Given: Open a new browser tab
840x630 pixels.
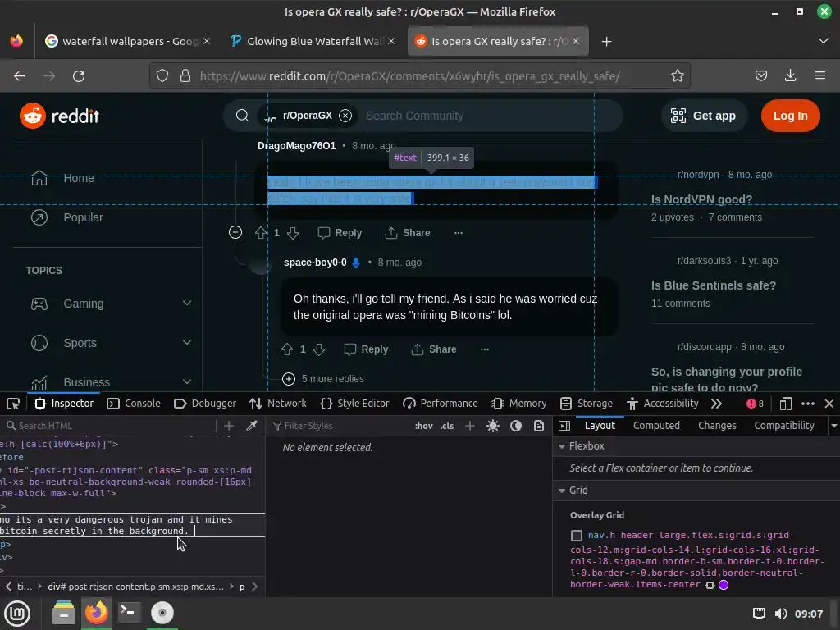Looking at the screenshot, I should 606,41.
